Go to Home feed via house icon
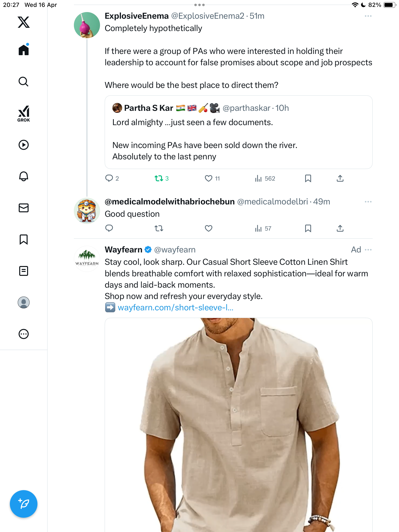Viewport: 399px width, 532px height. 24,50
